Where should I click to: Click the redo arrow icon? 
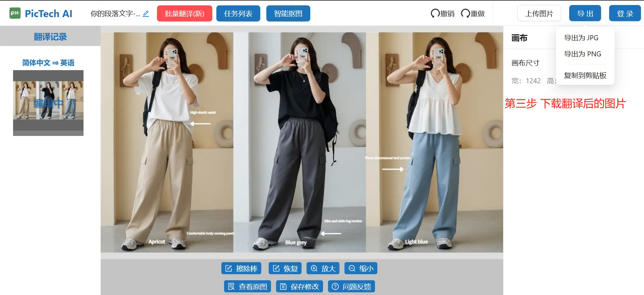[x=465, y=13]
